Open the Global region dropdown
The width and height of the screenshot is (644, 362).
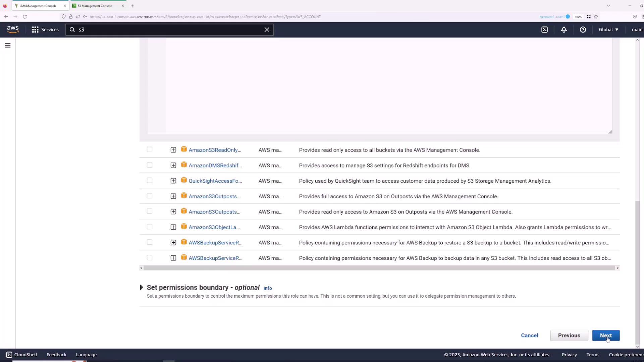coord(608,29)
